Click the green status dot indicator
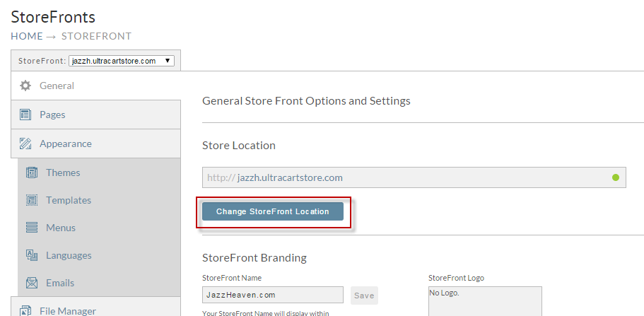644x316 pixels. (x=615, y=177)
